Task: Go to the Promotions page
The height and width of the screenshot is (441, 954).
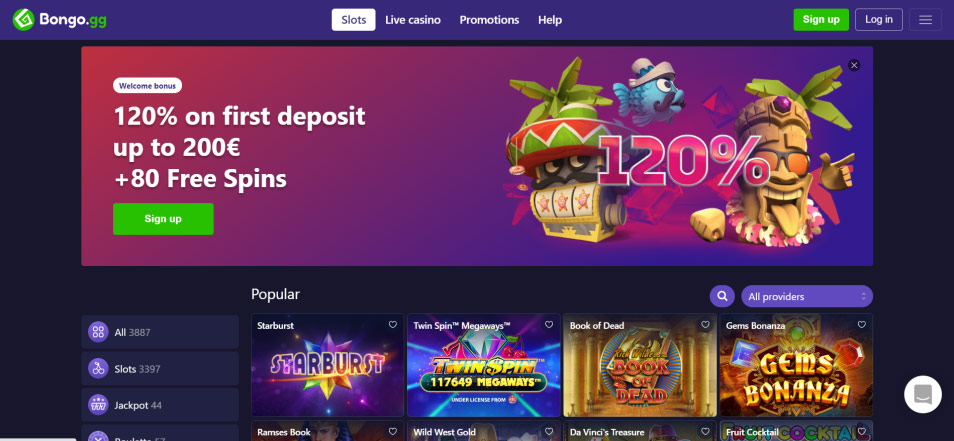Action: [x=489, y=19]
